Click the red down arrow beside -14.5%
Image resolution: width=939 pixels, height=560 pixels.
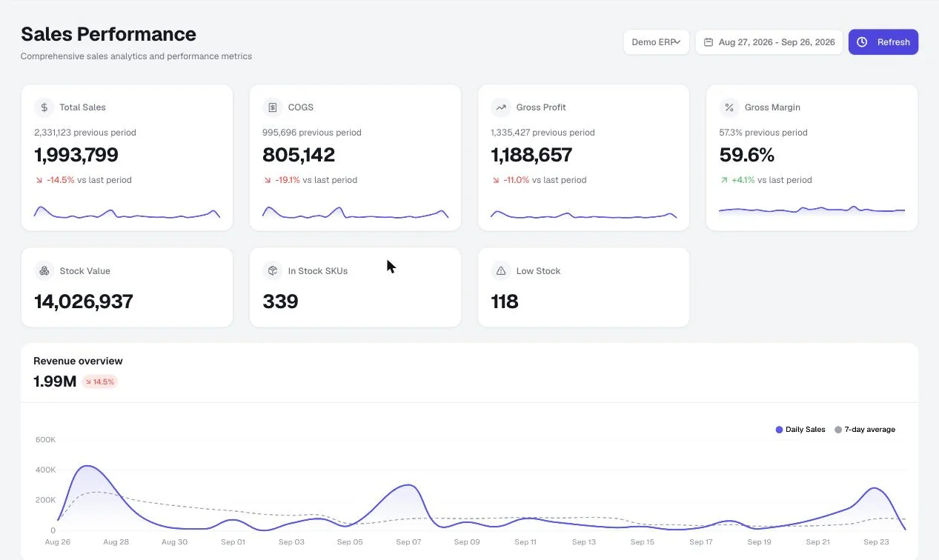[x=39, y=180]
